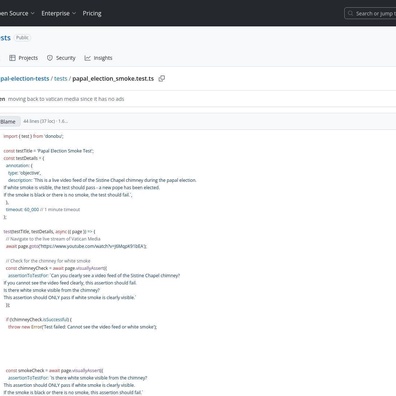Click the 'const testDetails' line
This screenshot has height=396, width=396.
pos(24,158)
